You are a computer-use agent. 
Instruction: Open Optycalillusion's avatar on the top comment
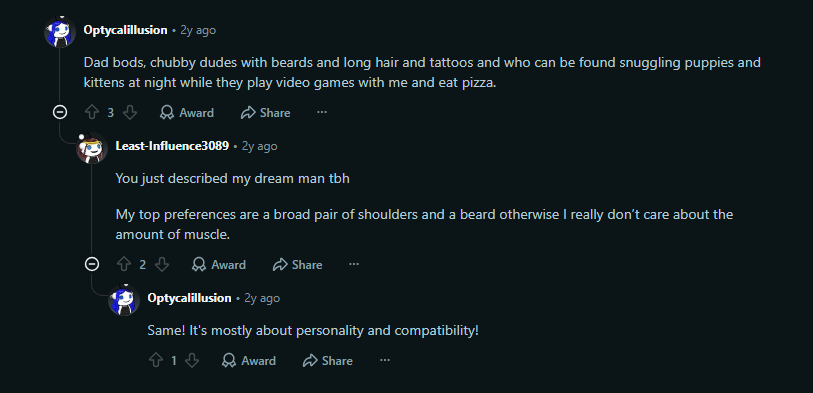[x=60, y=32]
